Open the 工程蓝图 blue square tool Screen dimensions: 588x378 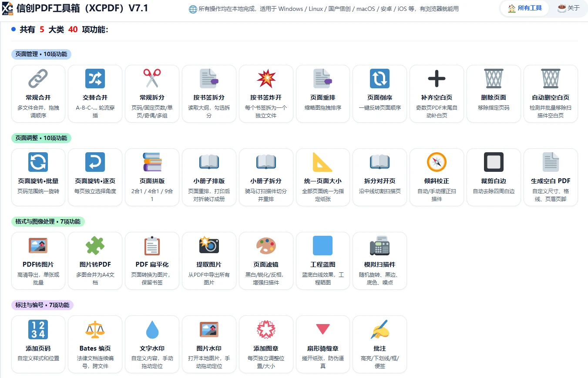[323, 261]
